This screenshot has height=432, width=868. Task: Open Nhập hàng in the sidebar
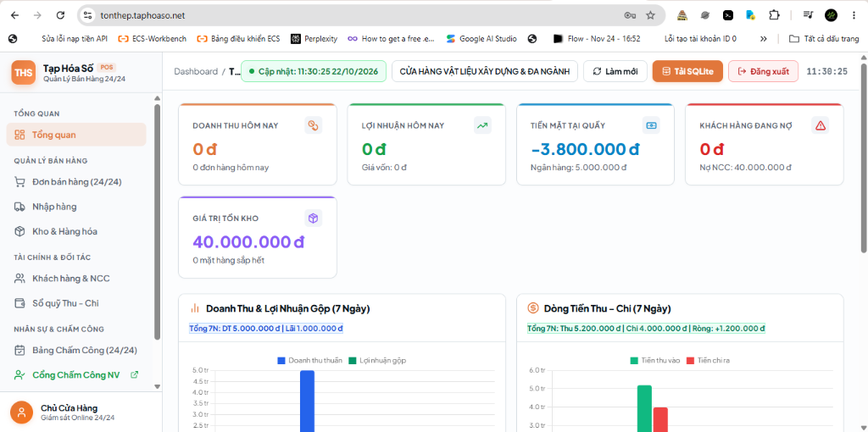(76, 207)
